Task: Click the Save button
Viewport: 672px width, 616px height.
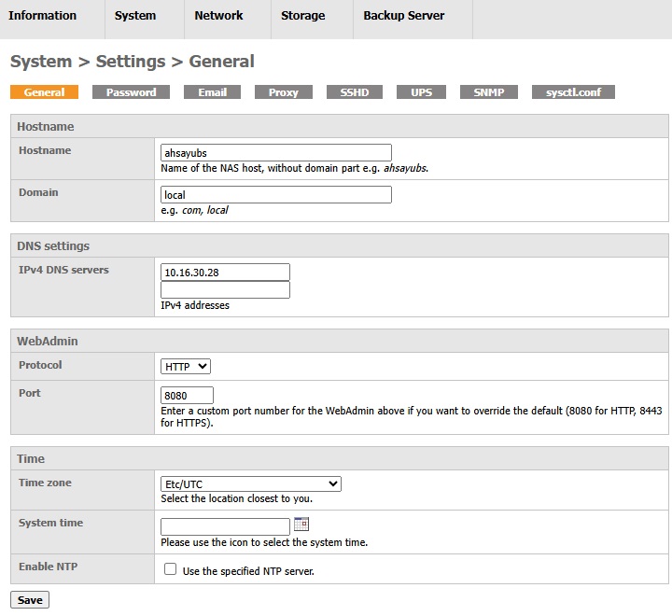Action: [x=30, y=600]
